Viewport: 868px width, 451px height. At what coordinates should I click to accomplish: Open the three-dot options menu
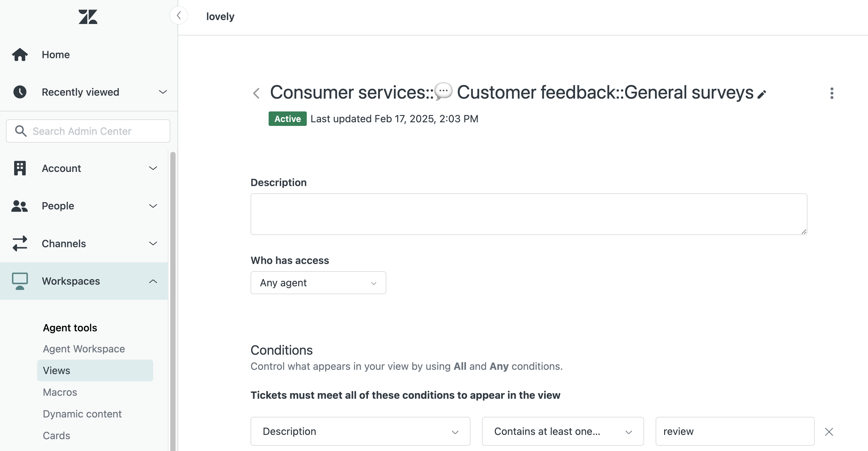point(832,93)
